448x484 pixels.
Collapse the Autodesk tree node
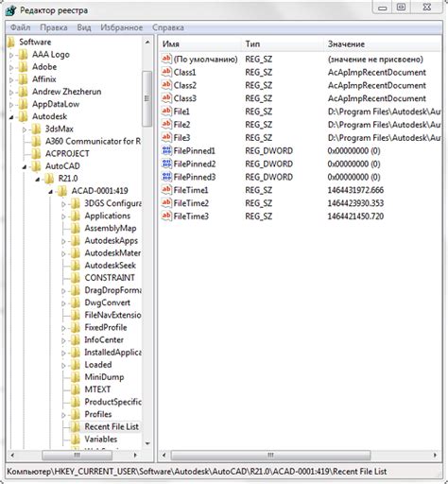[x=11, y=117]
